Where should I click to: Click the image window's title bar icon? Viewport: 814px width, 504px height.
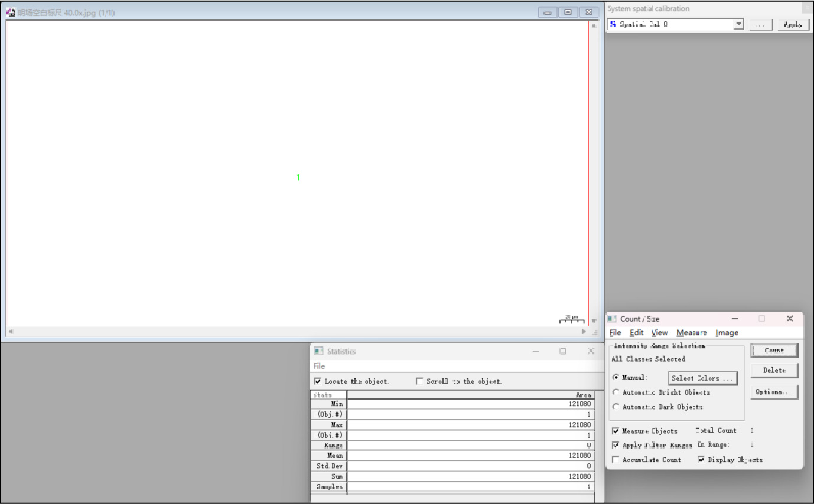pos(11,12)
